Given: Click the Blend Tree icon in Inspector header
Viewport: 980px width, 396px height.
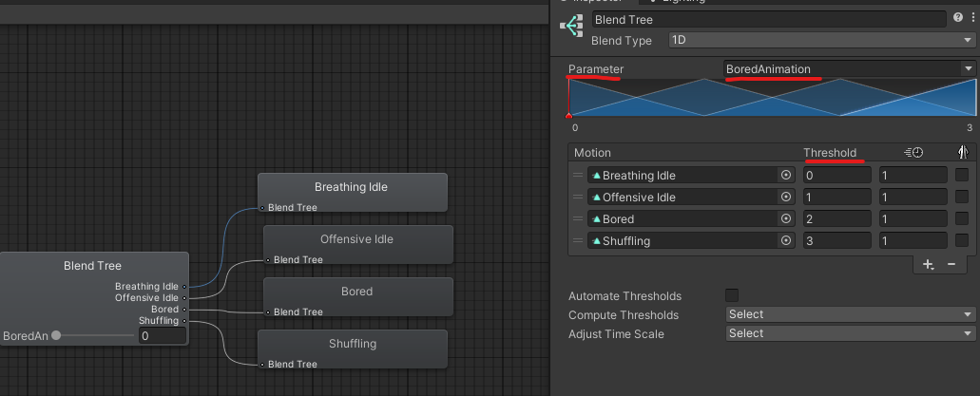Looking at the screenshot, I should point(571,26).
